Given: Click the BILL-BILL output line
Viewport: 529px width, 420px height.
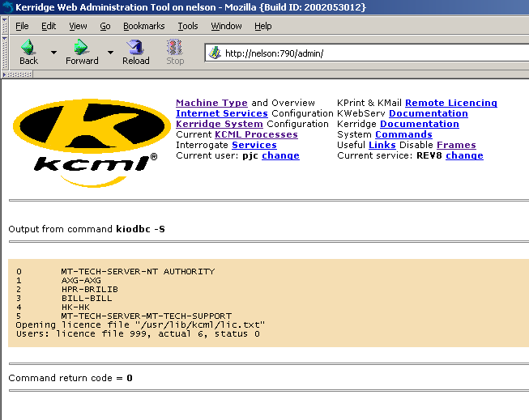Looking at the screenshot, I should coord(64,298).
